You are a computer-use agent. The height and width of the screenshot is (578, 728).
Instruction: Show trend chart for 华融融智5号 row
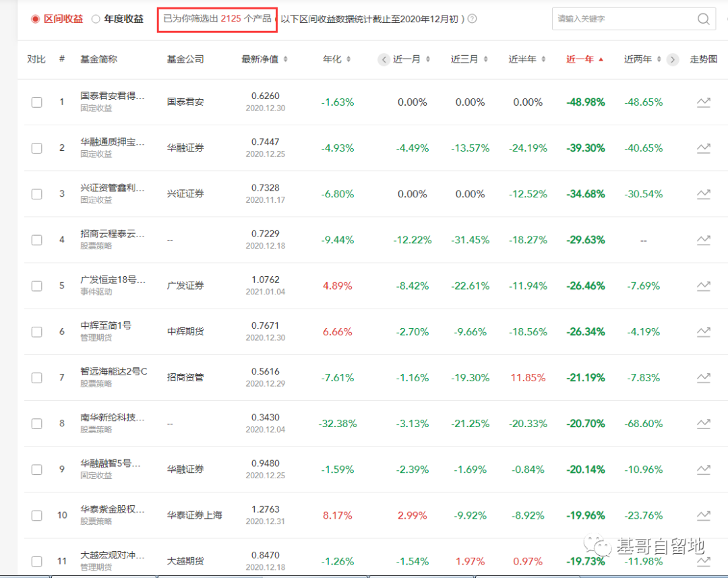[x=703, y=470]
